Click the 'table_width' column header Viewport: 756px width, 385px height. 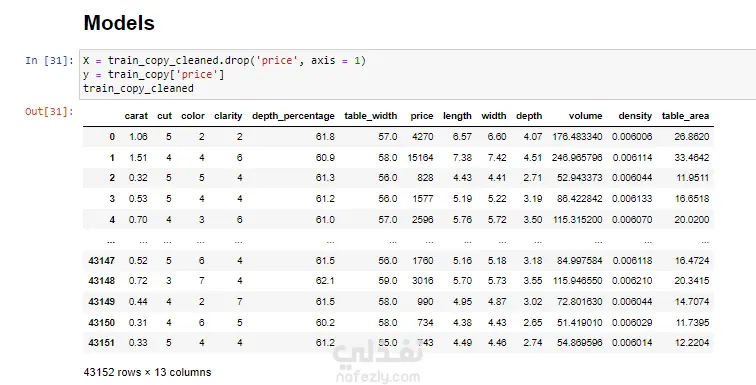coord(371,116)
